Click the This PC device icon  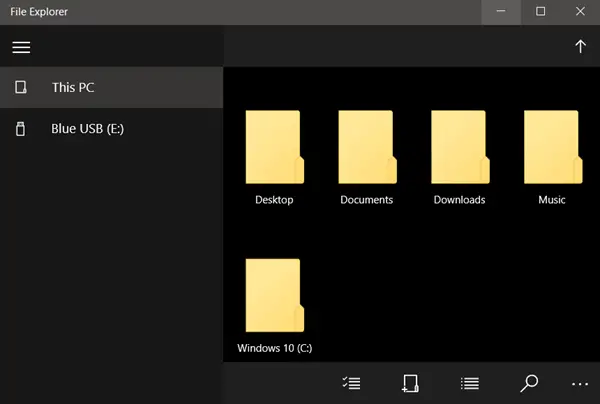21,87
